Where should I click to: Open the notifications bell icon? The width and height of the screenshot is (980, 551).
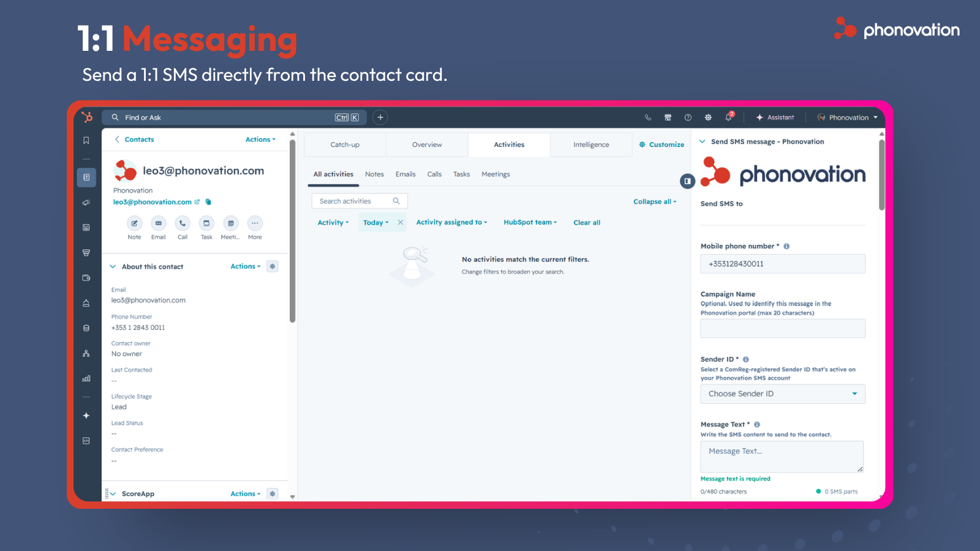coord(728,117)
